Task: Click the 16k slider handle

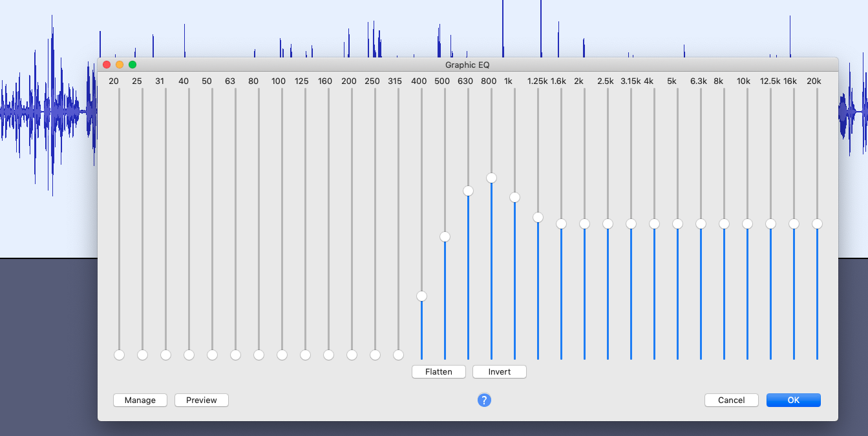Action: (x=794, y=223)
